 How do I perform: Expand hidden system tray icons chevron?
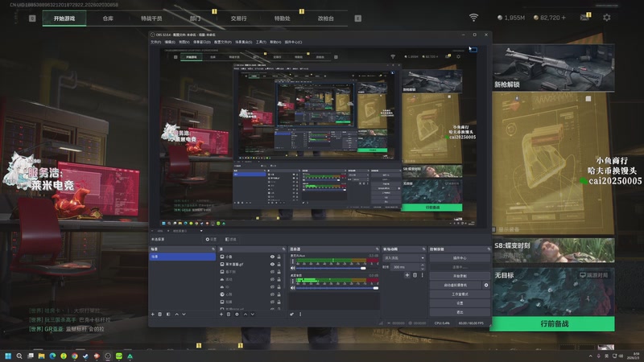click(591, 356)
